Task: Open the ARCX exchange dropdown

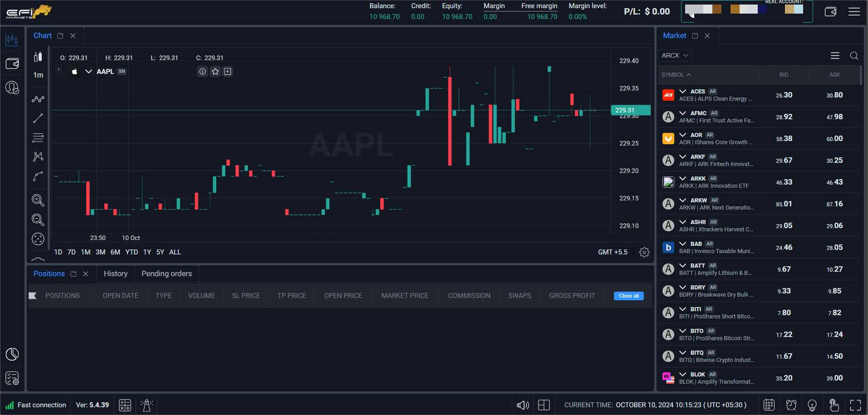Action: 675,55
